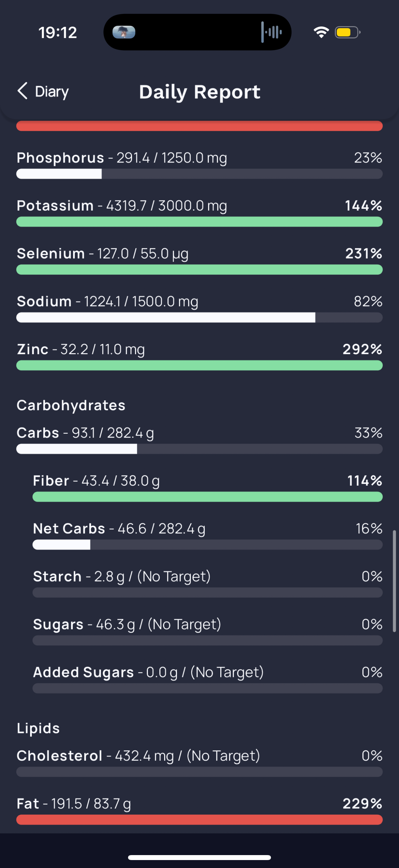This screenshot has width=399, height=868.
Task: Select the Phosphorus nutrient row
Action: point(199,165)
